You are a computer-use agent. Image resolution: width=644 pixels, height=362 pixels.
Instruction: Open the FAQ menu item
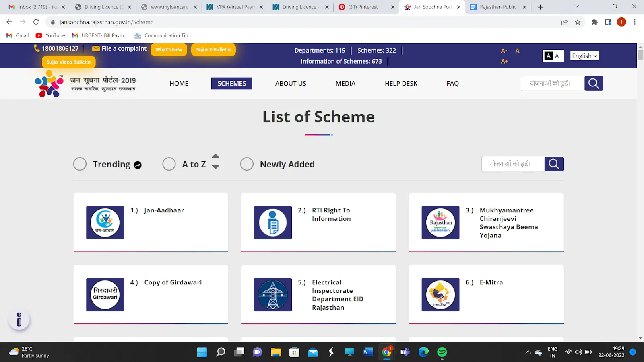(x=453, y=84)
